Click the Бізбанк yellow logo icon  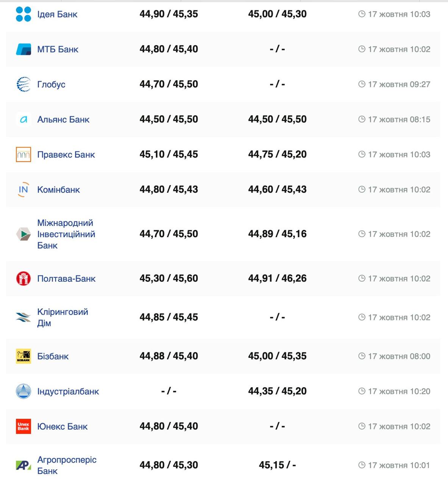pos(23,356)
